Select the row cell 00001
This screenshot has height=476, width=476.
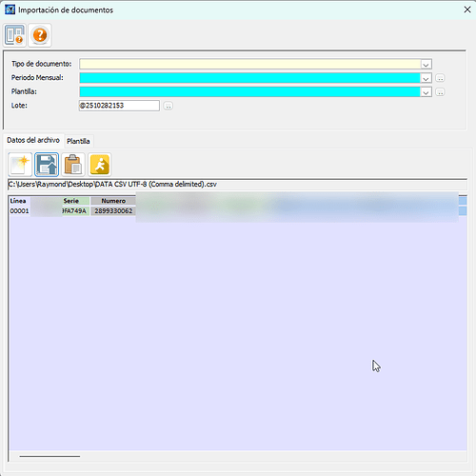(x=19, y=211)
